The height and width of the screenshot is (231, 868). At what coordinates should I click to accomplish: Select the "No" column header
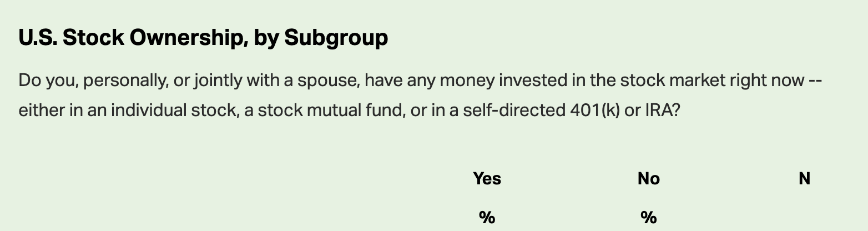pos(649,178)
